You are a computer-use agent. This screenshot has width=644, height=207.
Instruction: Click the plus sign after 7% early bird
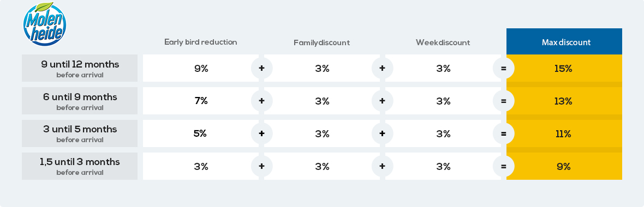point(261,101)
